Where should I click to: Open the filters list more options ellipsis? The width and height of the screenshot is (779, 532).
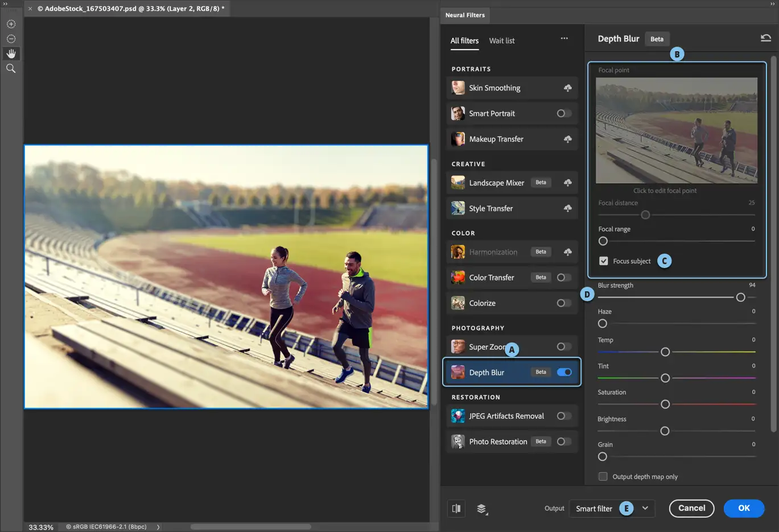point(564,39)
